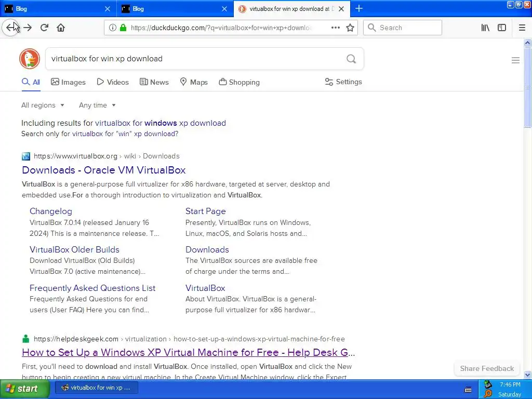
Task: Switch to Videos results
Action: click(113, 82)
